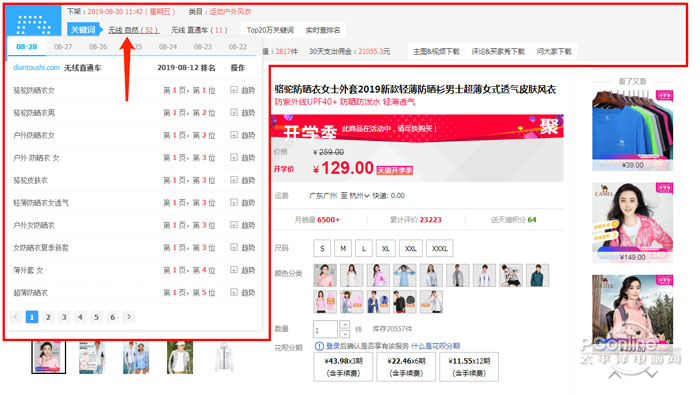Viewport: 700px width, 395px height.
Task: Open 实时查排名 tab
Action: click(x=323, y=30)
